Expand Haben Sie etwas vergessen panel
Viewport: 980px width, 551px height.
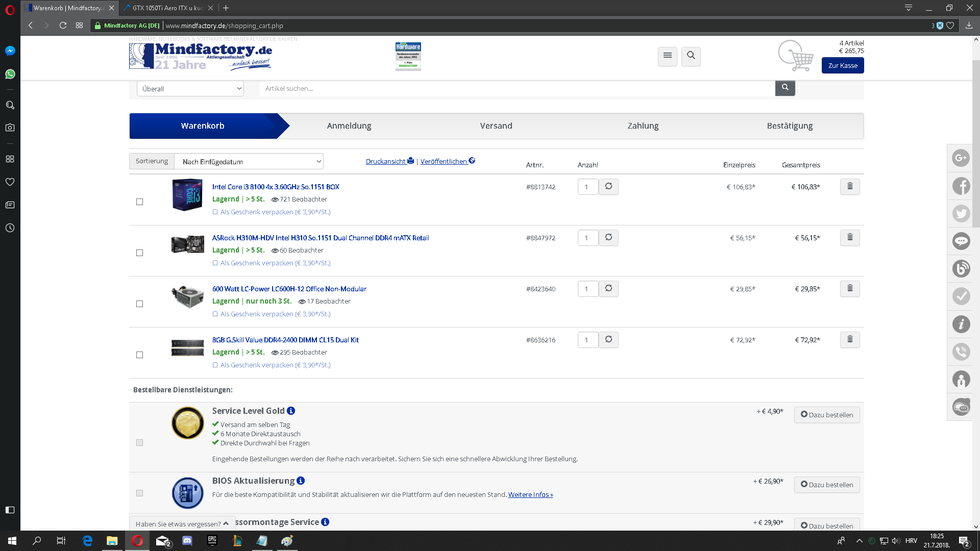[x=182, y=524]
